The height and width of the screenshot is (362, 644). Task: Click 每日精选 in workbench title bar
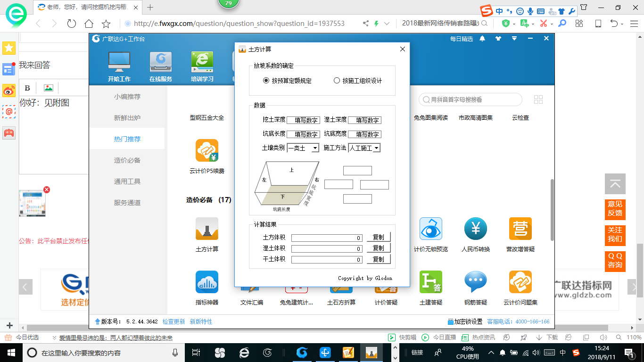[462, 39]
